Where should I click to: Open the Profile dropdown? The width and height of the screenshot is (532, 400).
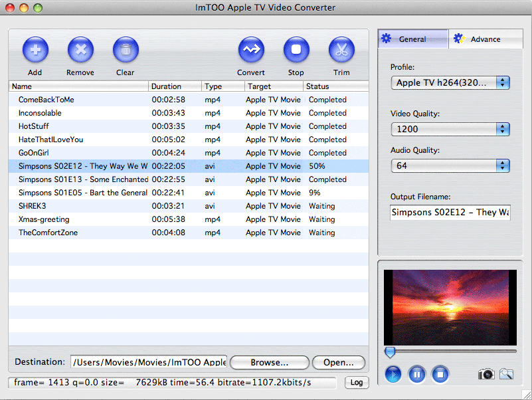(x=450, y=82)
